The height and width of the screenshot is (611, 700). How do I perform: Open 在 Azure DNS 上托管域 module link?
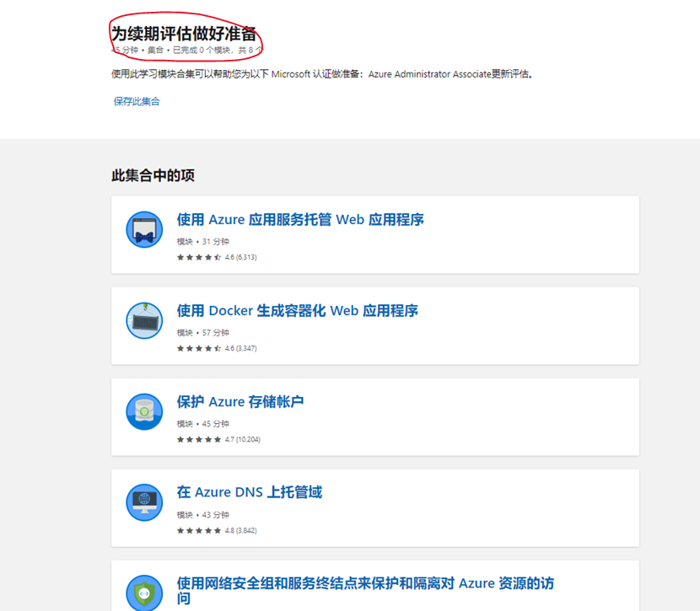coord(249,492)
